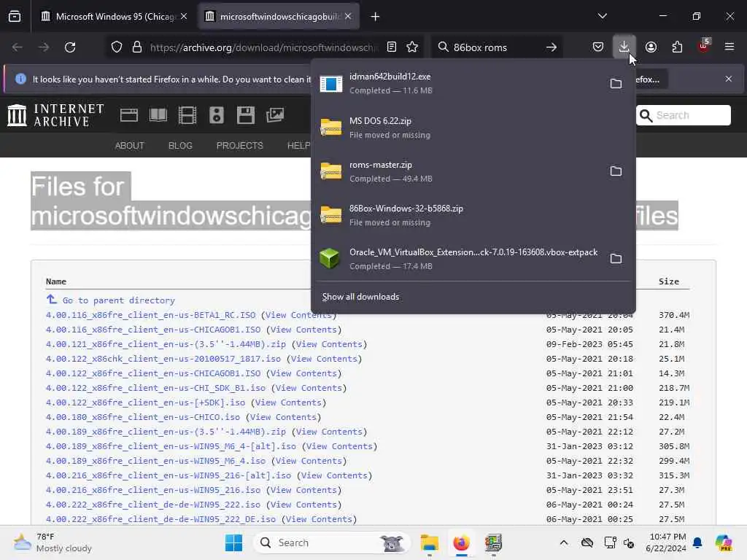Open Internet Archive Images icon
Viewport: 747px width, 560px height.
click(x=275, y=115)
